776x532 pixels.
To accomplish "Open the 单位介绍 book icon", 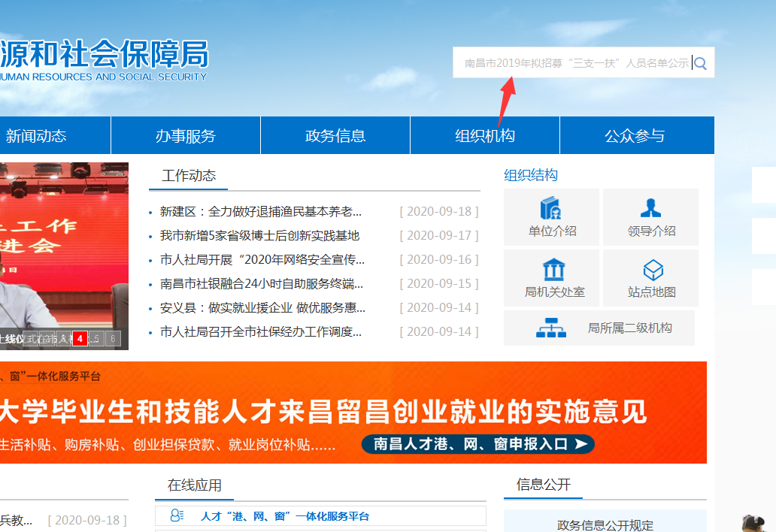I will tap(552, 207).
